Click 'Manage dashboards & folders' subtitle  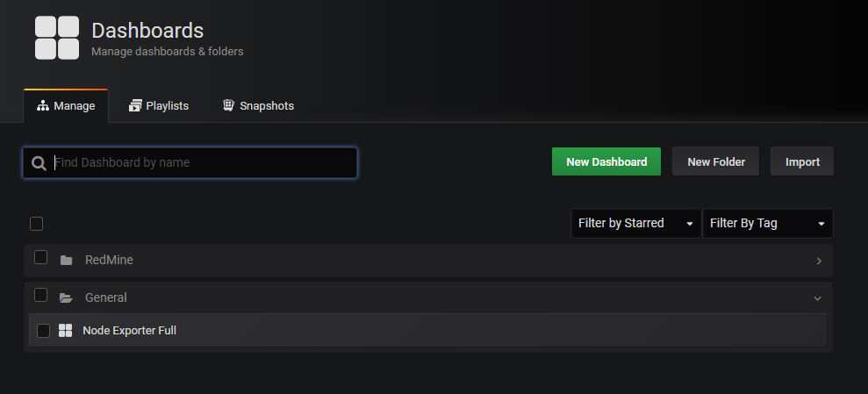167,52
